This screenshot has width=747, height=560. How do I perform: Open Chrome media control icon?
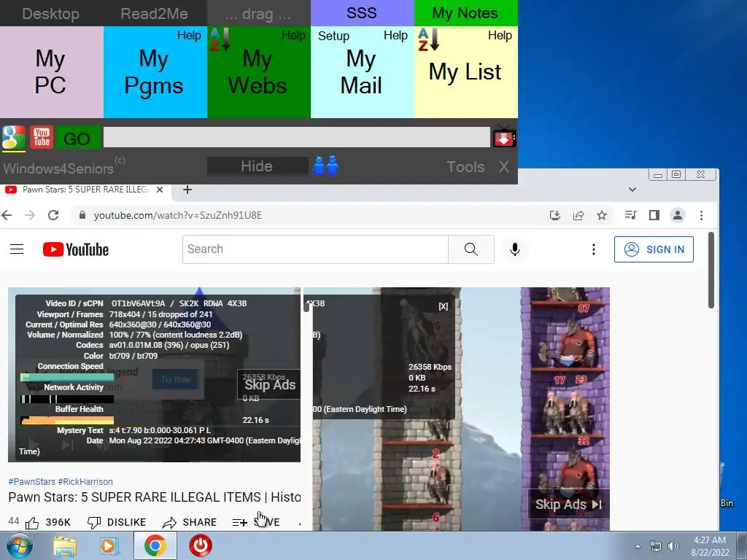[630, 215]
